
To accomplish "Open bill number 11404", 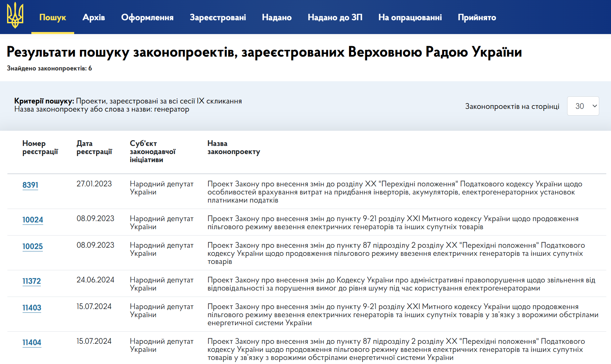I will pyautogui.click(x=32, y=342).
